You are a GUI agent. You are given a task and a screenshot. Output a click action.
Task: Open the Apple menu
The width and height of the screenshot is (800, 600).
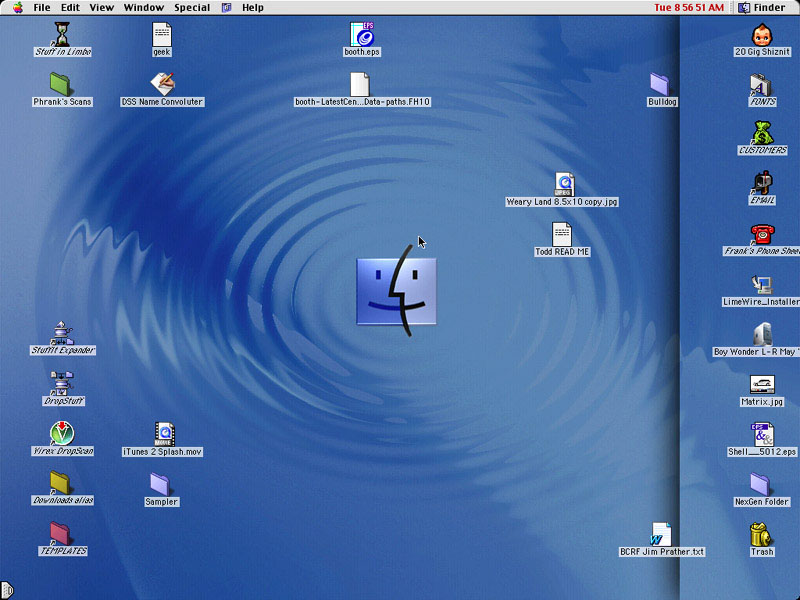point(18,8)
